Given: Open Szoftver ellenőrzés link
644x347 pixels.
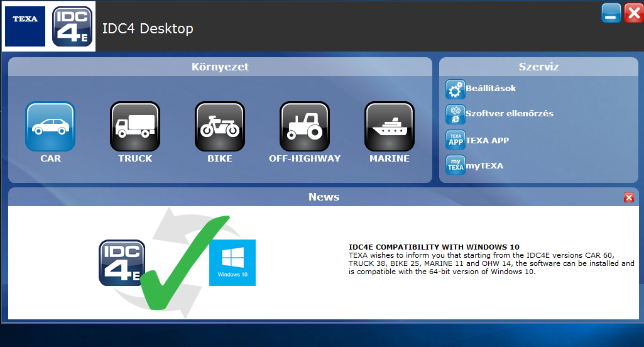Looking at the screenshot, I should coord(510,114).
